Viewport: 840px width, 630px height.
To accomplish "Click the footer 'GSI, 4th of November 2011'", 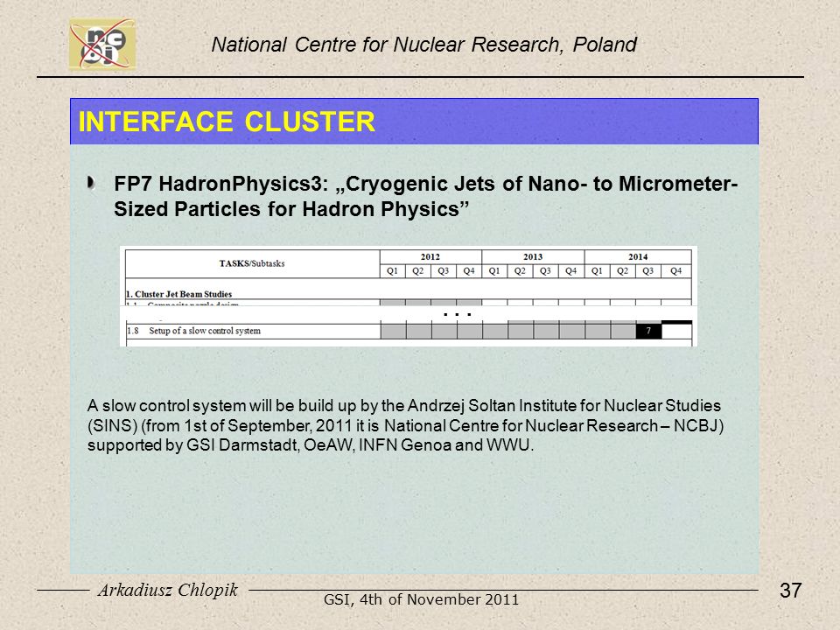I will click(422, 599).
